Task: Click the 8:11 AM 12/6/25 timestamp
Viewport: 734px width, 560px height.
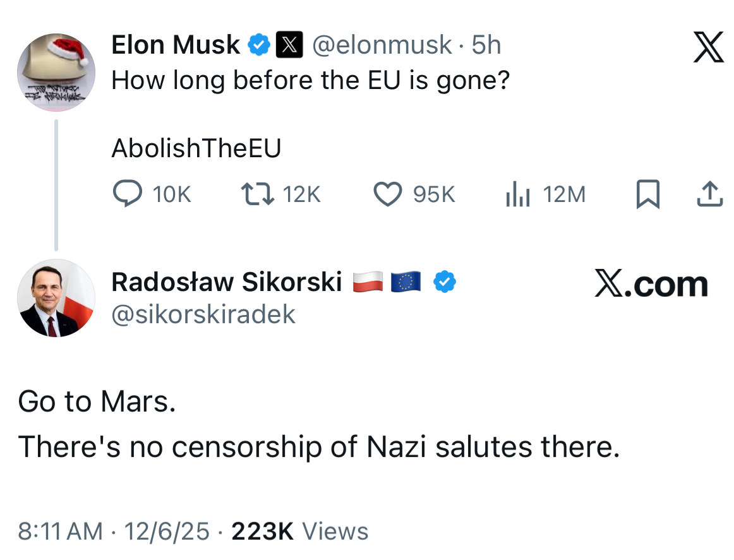Action: point(114,531)
